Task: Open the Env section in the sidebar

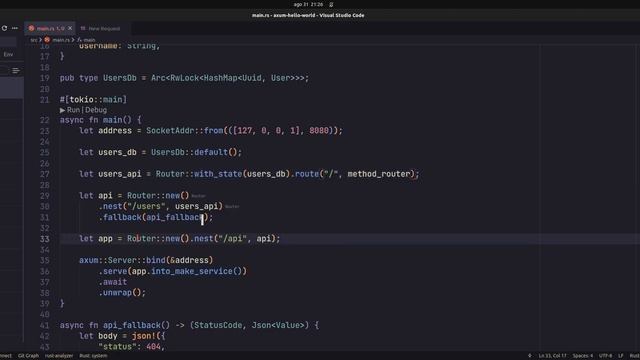Action: coord(8,54)
